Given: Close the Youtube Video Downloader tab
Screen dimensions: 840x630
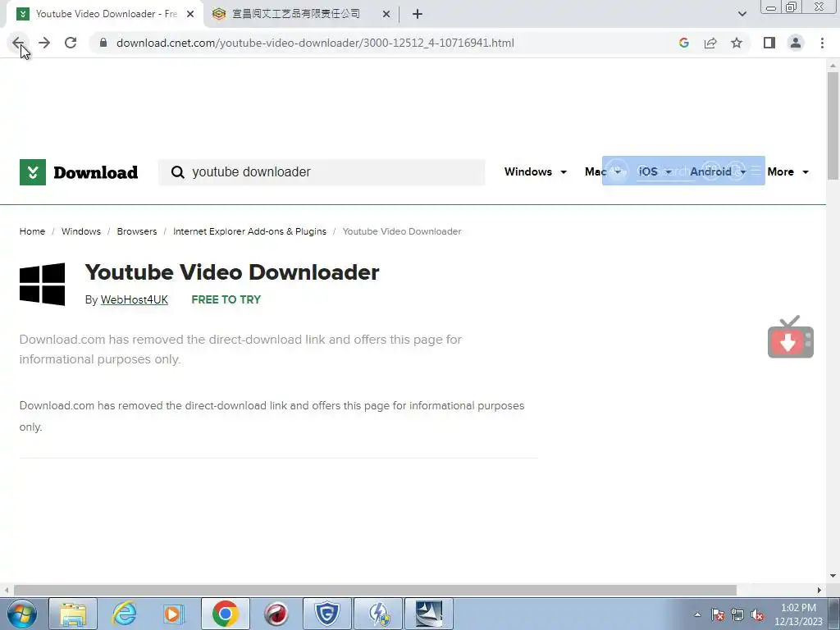Looking at the screenshot, I should click(190, 14).
